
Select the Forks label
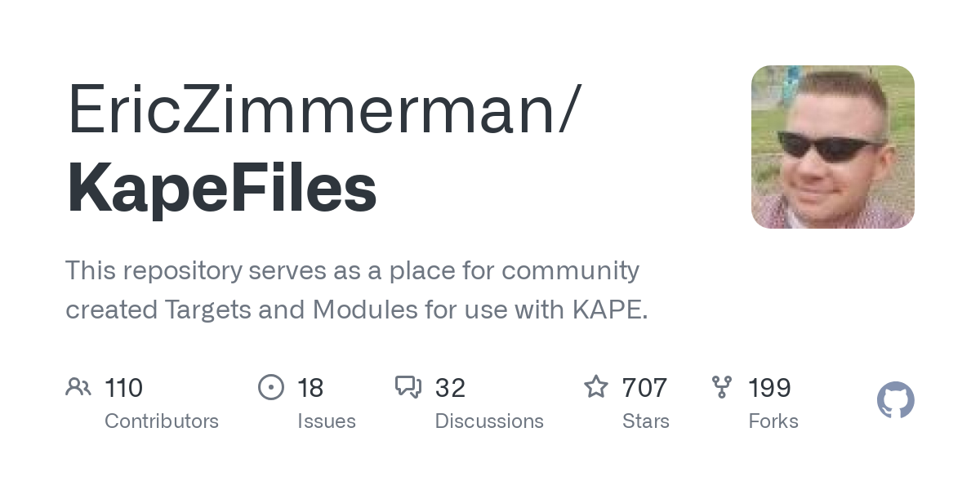coord(773,421)
